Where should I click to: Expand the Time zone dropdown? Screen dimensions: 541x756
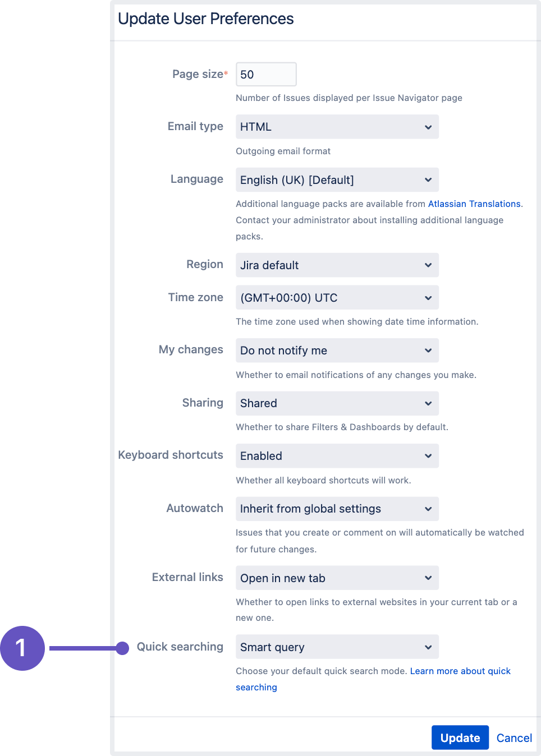pos(337,297)
